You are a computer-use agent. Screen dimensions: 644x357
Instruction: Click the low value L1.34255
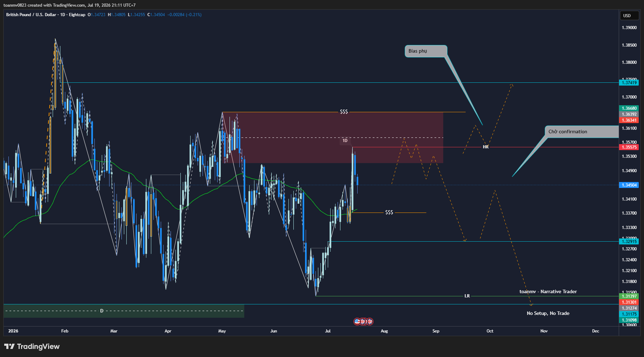[137, 15]
